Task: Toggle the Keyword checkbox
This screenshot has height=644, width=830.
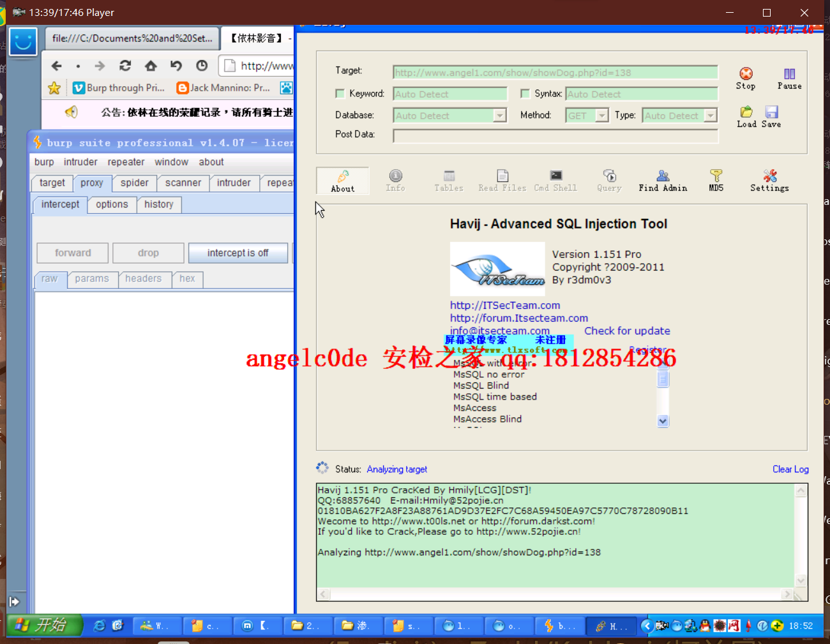Action: [340, 94]
